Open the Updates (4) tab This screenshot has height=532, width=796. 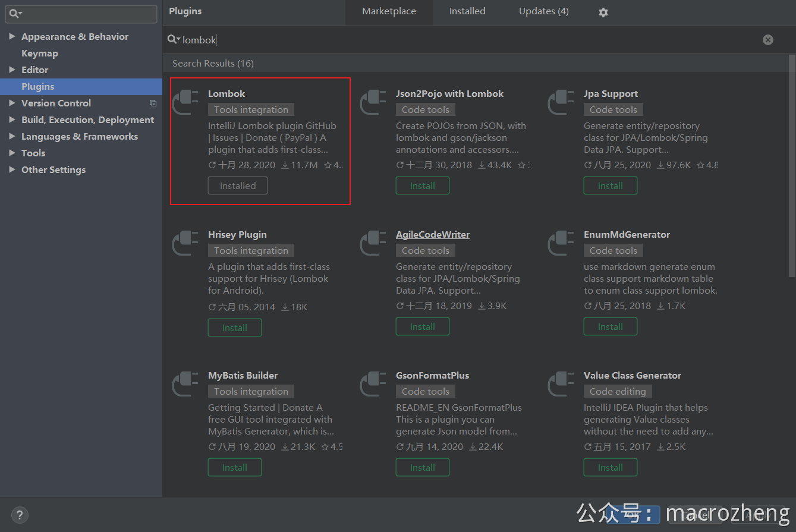click(x=544, y=11)
